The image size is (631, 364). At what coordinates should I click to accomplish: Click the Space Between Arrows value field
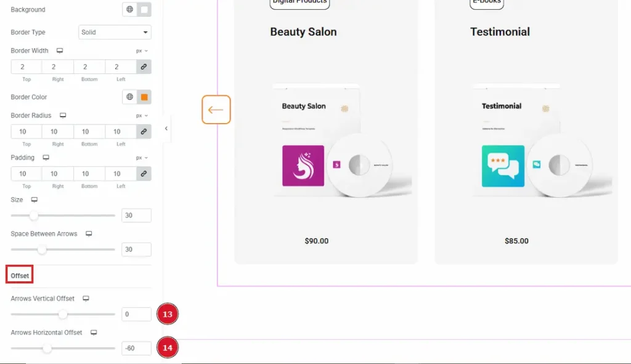pyautogui.click(x=136, y=249)
